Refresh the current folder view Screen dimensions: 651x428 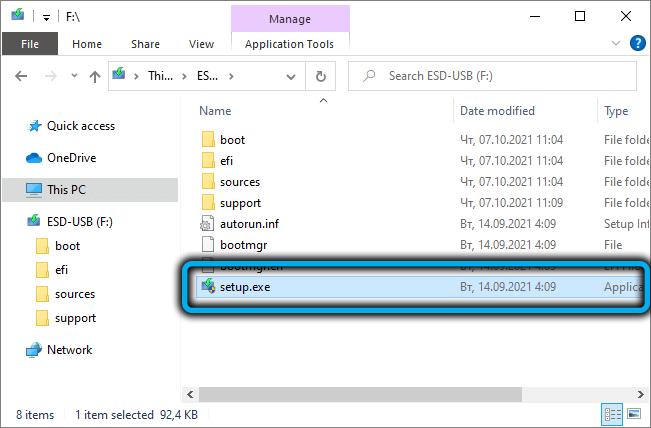320,76
